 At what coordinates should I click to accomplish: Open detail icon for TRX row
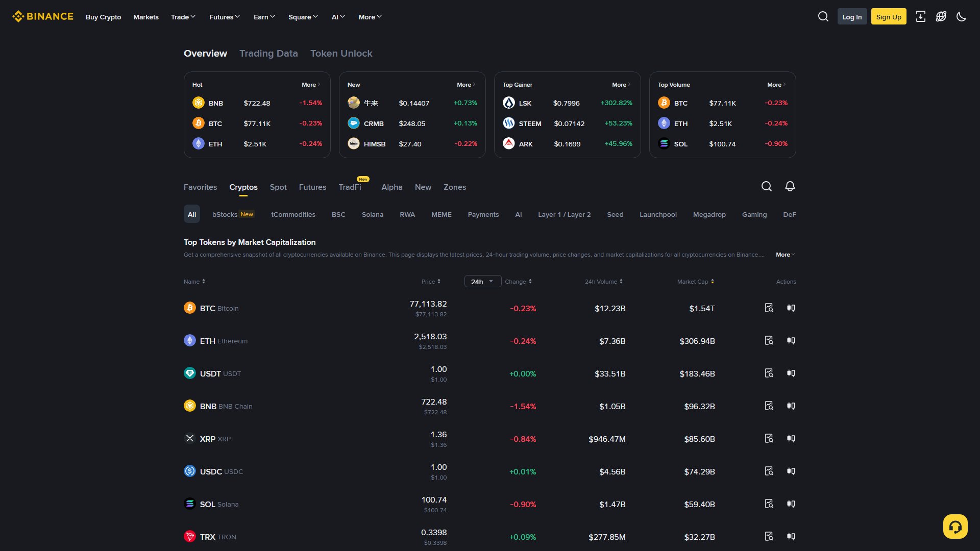coord(769,536)
